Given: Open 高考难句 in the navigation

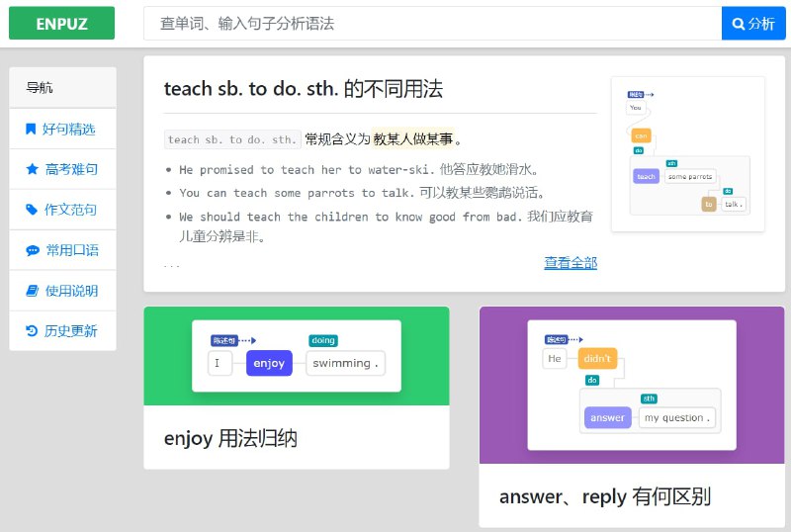Looking at the screenshot, I should click(62, 169).
